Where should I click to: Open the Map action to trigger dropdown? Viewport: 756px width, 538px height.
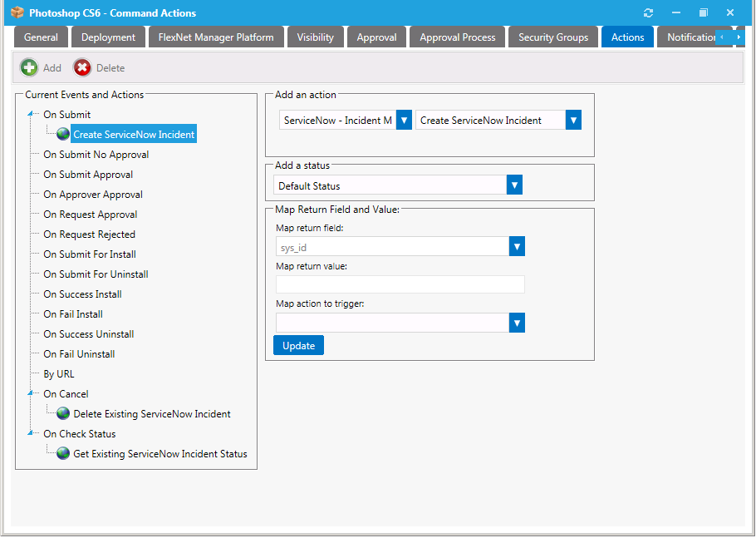point(514,323)
